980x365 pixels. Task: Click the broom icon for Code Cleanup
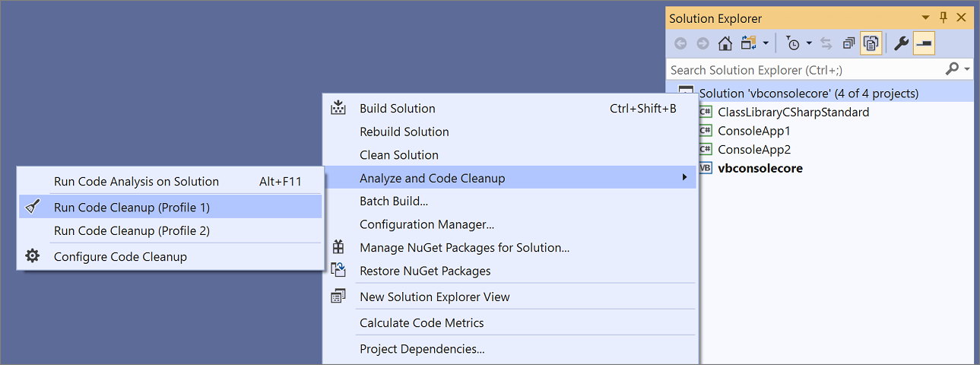(x=33, y=207)
